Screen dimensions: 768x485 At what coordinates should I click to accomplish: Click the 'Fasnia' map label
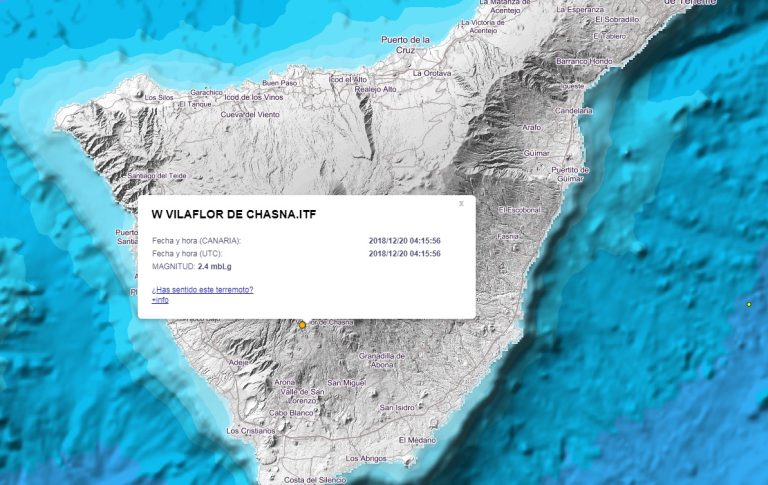tap(507, 236)
